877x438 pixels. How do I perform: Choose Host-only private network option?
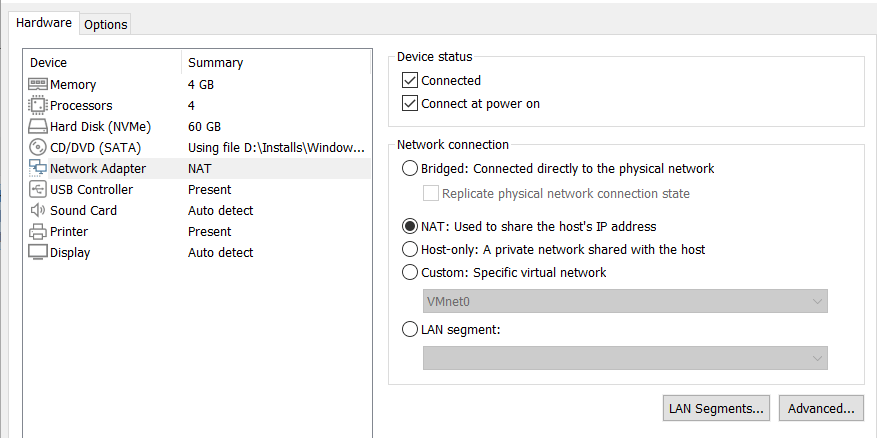point(409,249)
